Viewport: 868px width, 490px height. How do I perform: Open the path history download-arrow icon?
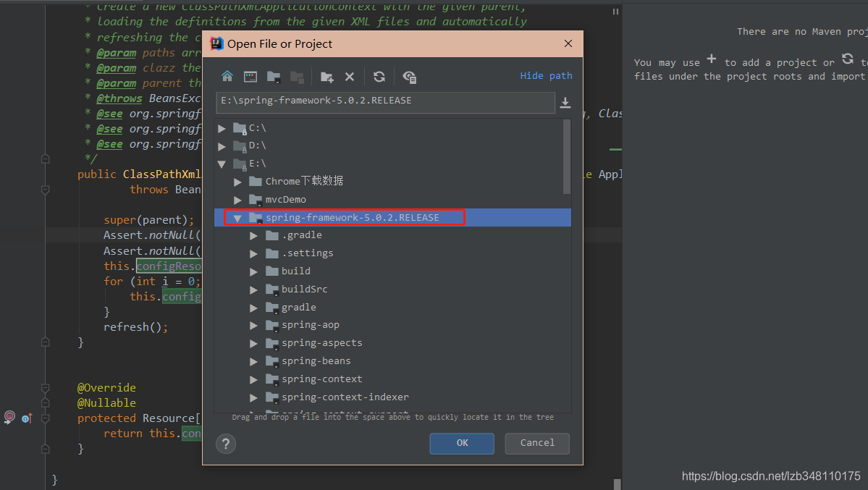point(565,103)
